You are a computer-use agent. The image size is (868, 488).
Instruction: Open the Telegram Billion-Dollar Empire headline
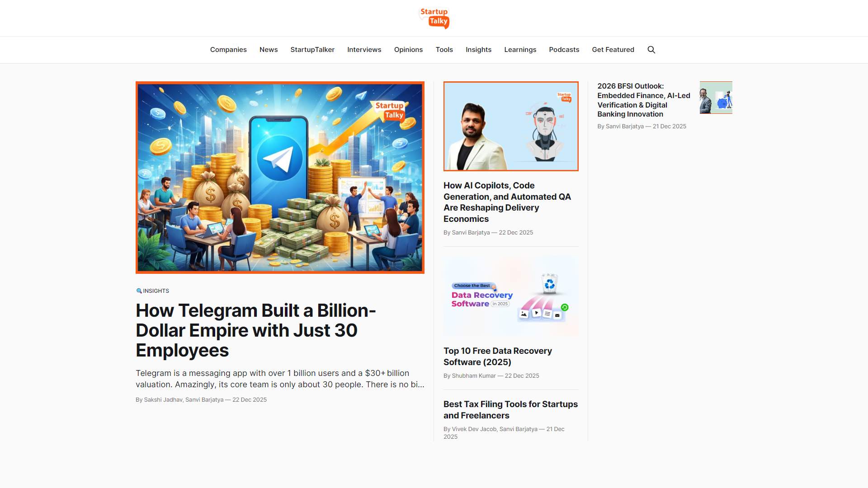[256, 330]
